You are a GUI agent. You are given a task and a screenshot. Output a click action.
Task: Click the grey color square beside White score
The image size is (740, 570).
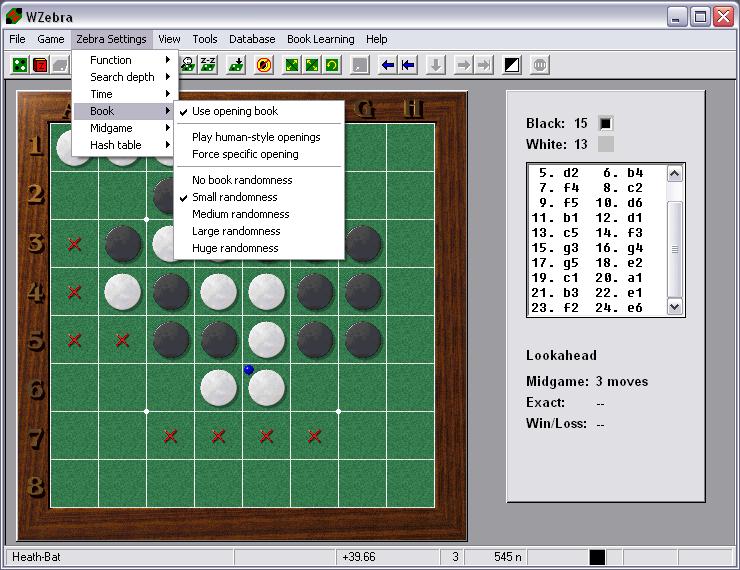pos(606,144)
